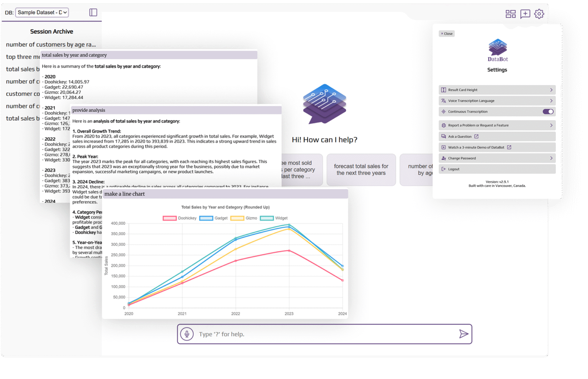Open the Sample Dataset database dropdown
The width and height of the screenshot is (588, 379).
(42, 12)
